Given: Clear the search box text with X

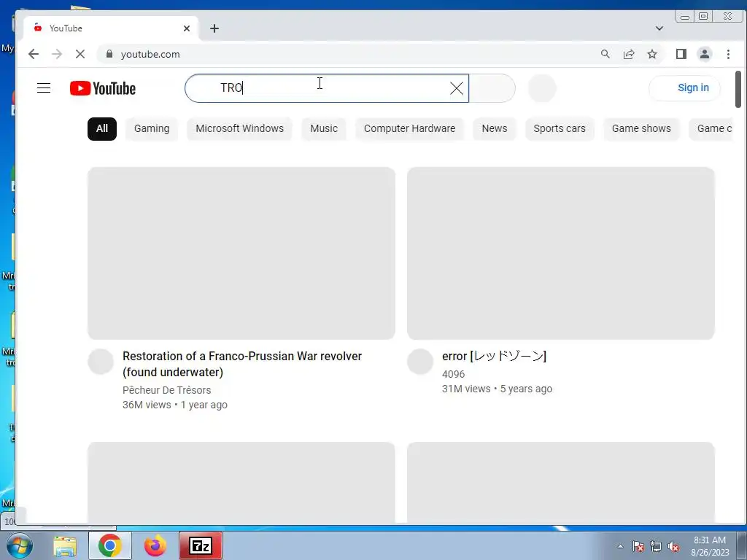Looking at the screenshot, I should (457, 88).
